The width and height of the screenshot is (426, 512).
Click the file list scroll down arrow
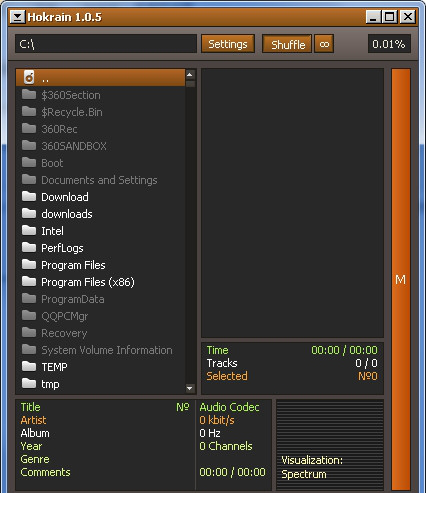point(190,388)
